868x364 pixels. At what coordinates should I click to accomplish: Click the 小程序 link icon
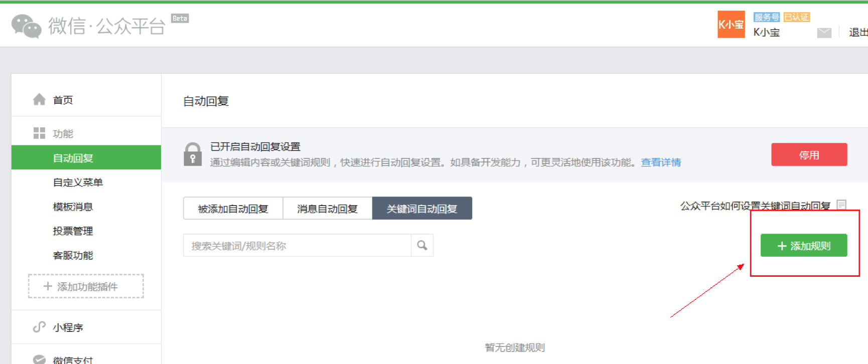[x=39, y=327]
